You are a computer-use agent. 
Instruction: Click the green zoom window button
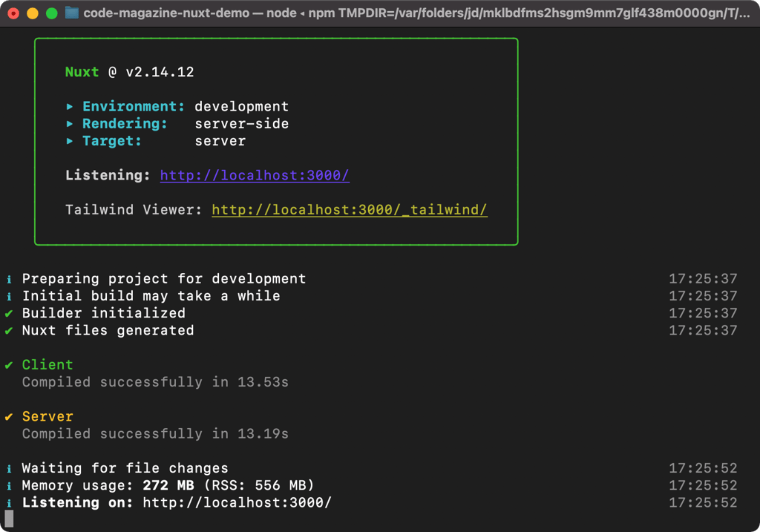pos(52,13)
